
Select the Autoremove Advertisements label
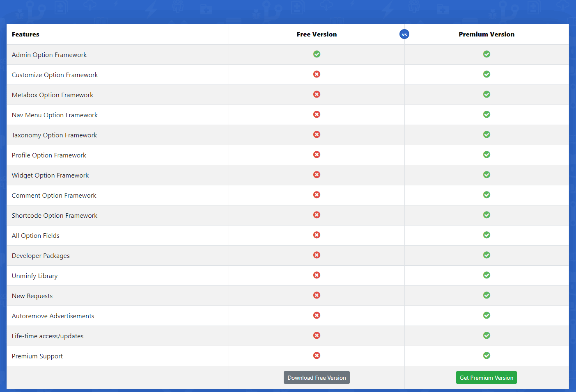coord(53,316)
